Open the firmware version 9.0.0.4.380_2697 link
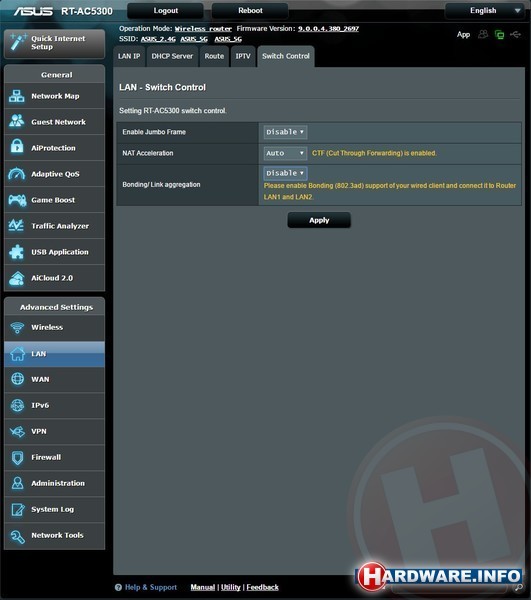This screenshot has height=600, width=531. click(x=328, y=29)
